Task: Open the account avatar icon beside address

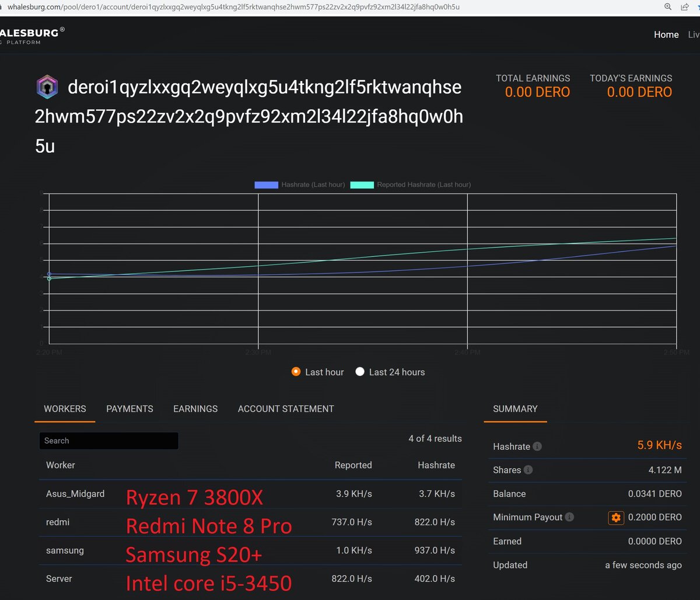Action: (x=48, y=88)
